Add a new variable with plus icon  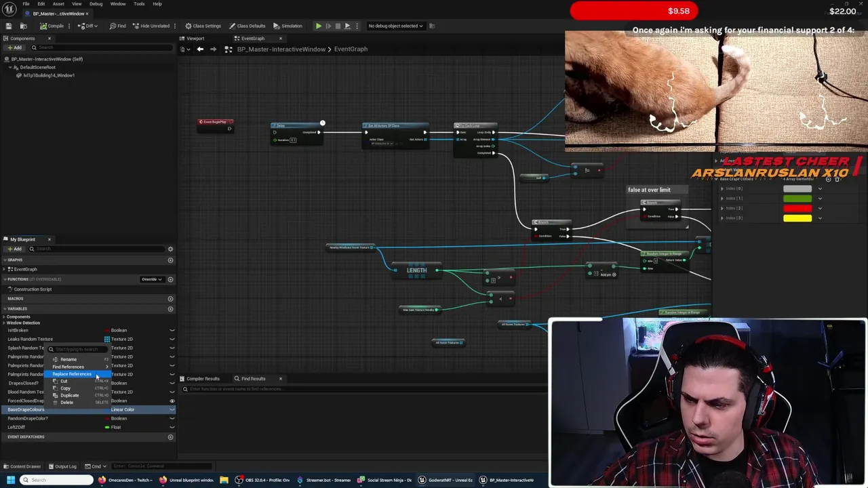[170, 309]
